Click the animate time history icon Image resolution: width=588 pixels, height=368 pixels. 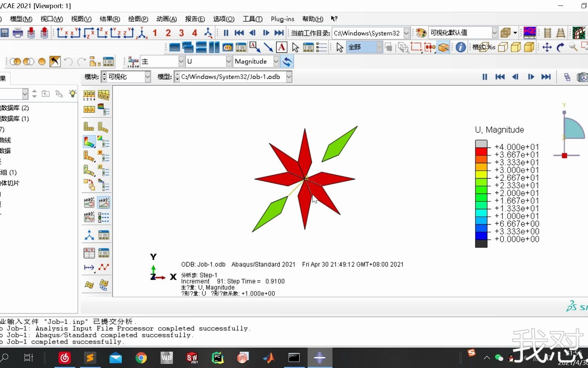click(103, 203)
